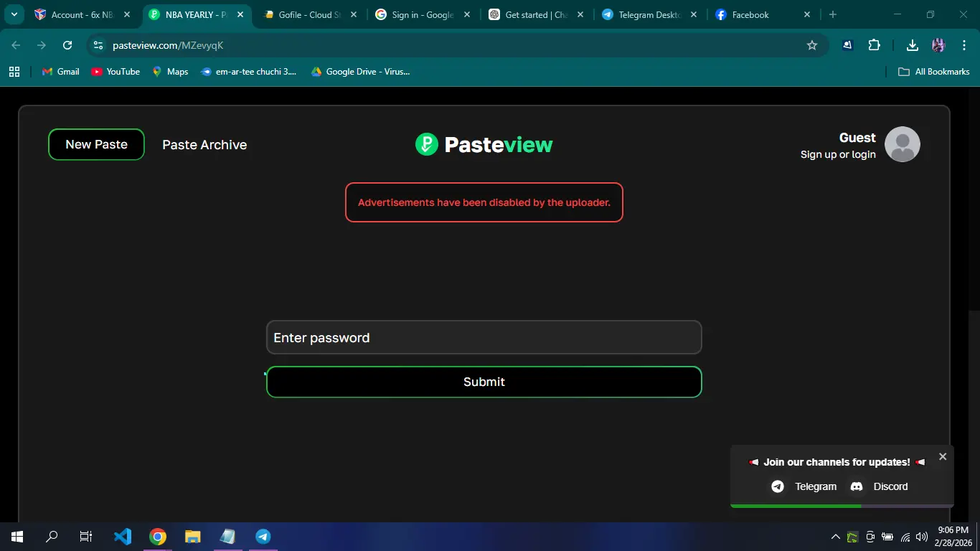Open the Windows Start menu

(x=17, y=536)
